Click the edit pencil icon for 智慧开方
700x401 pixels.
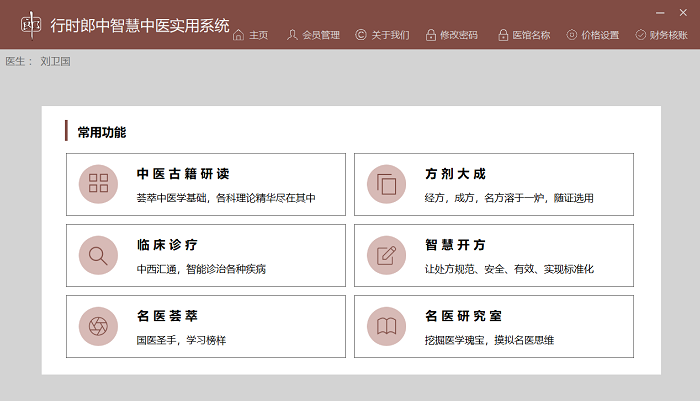386,255
